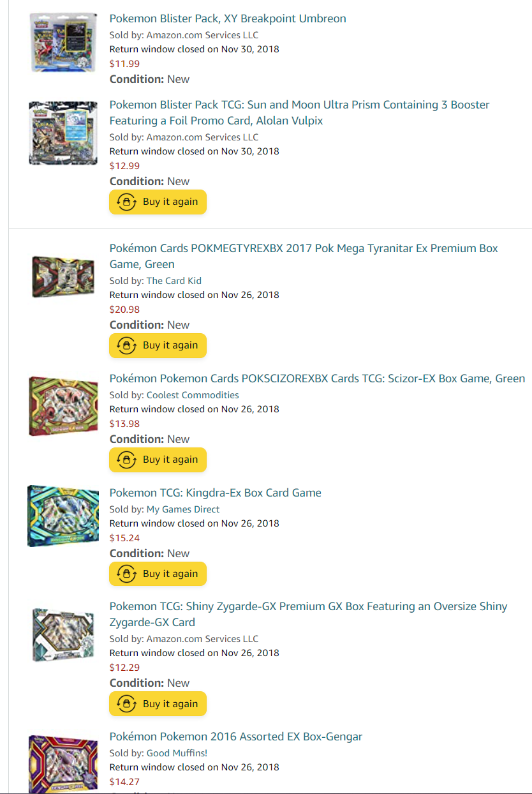Viewport: 532px width, 794px height.
Task: Visit seller The Card Kid
Action: pos(174,281)
